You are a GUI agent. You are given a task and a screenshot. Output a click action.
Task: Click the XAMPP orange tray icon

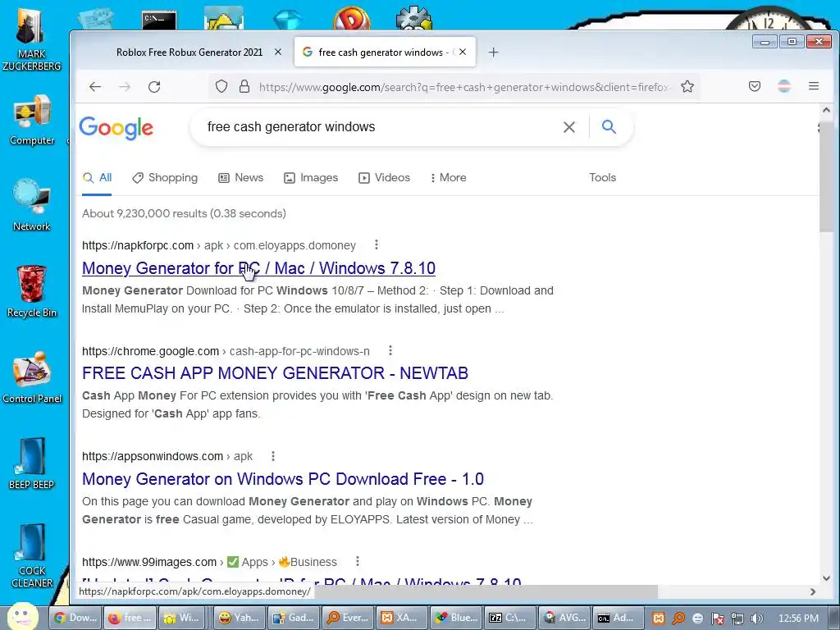(x=659, y=619)
